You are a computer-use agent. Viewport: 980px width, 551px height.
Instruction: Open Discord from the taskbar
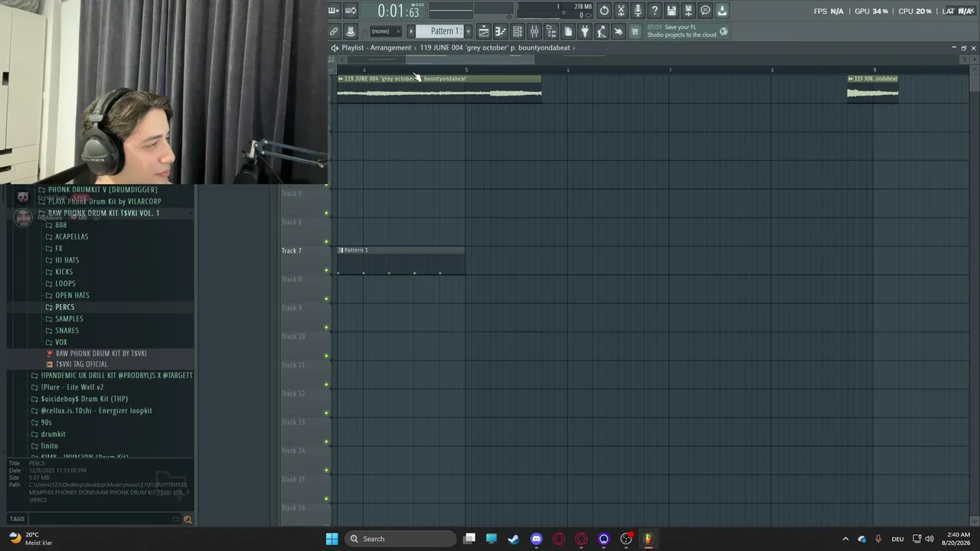click(x=536, y=539)
